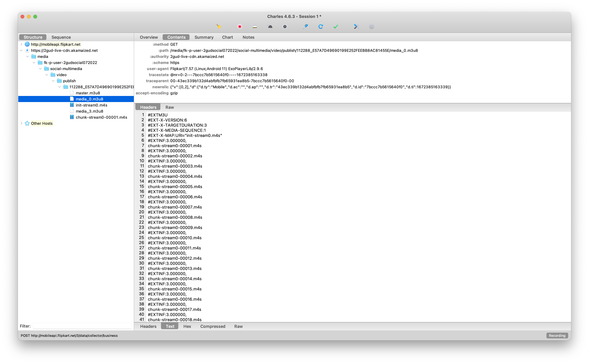Switch to the Sequence view
The height and width of the screenshot is (364, 589).
(61, 37)
